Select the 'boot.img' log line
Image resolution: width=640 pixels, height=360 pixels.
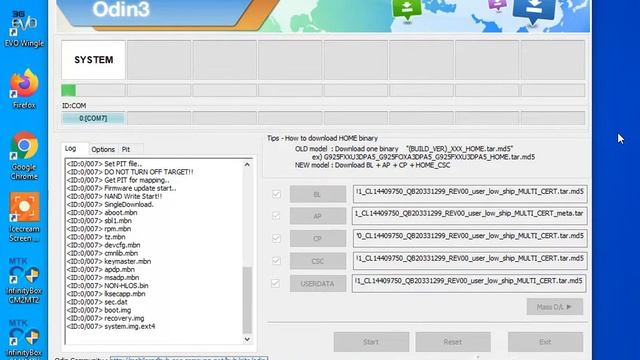coord(99,310)
